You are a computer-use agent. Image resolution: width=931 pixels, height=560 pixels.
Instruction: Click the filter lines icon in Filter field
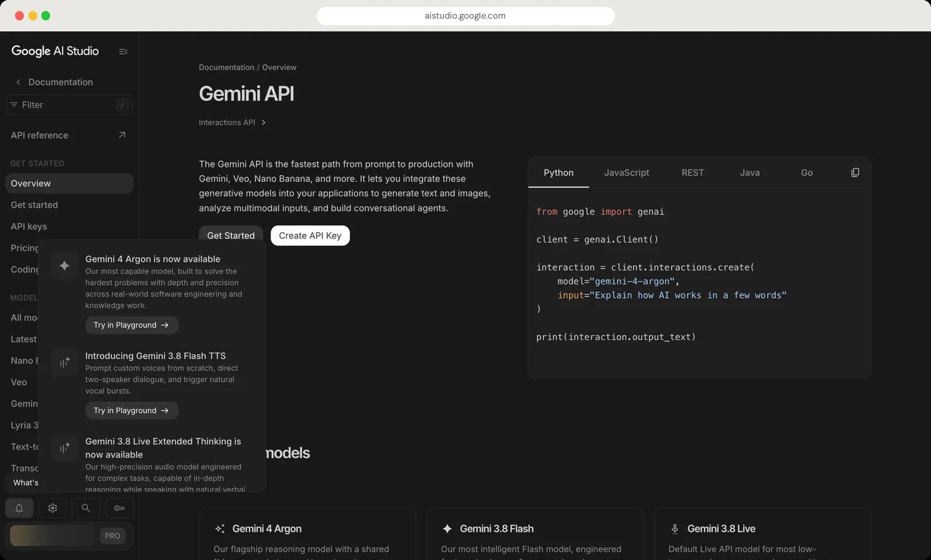(14, 105)
